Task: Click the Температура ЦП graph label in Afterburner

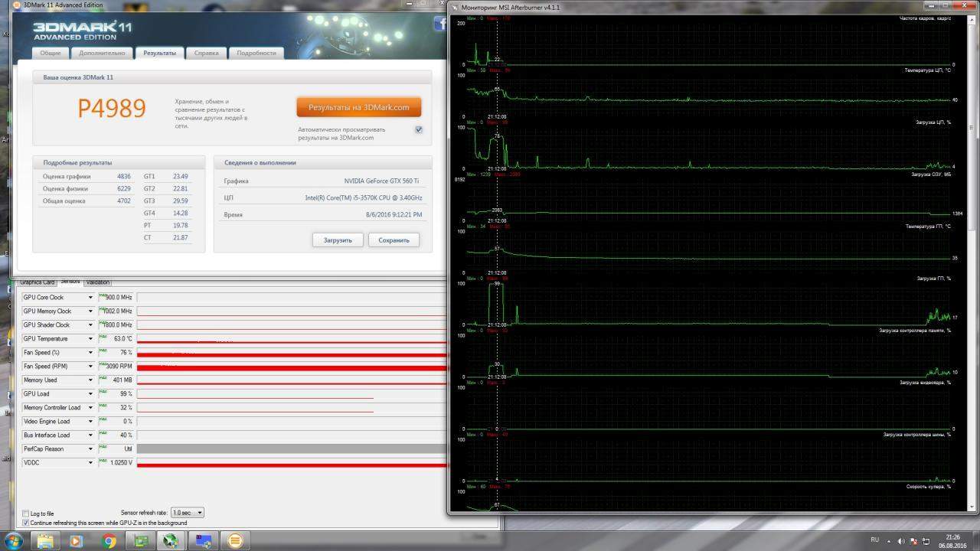Action: pos(927,70)
